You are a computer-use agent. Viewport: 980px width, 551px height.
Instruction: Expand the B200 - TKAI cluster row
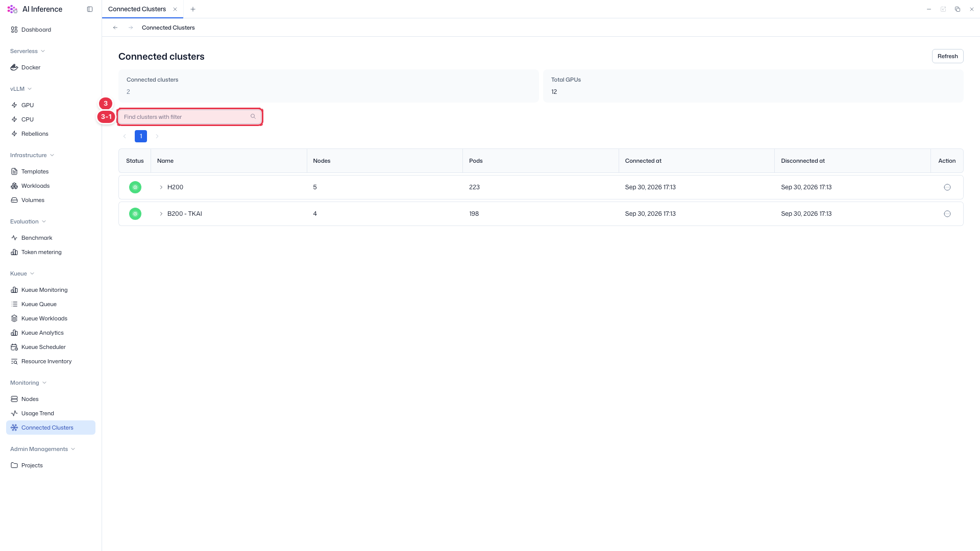point(161,214)
